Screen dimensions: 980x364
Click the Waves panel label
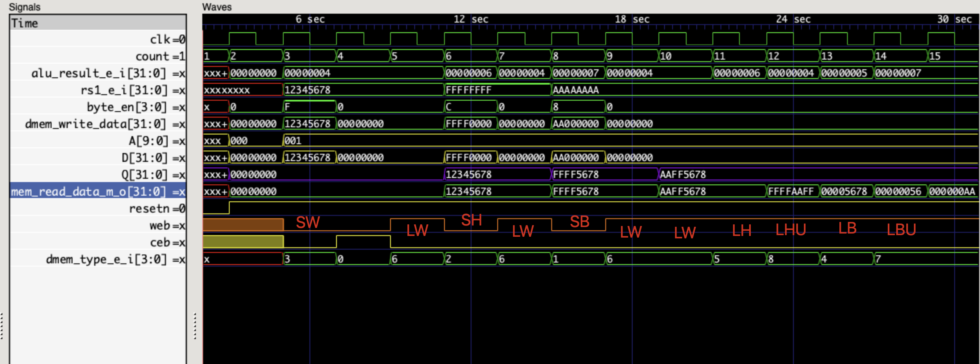coord(217,7)
